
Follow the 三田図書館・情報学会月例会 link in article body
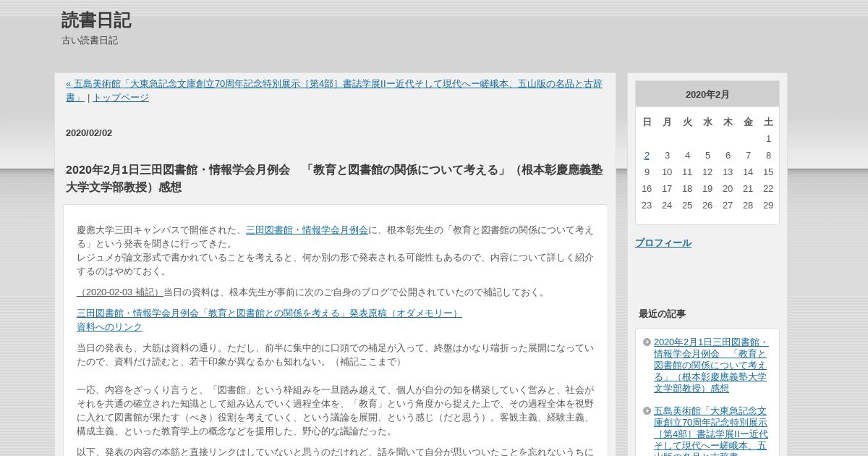(x=307, y=230)
